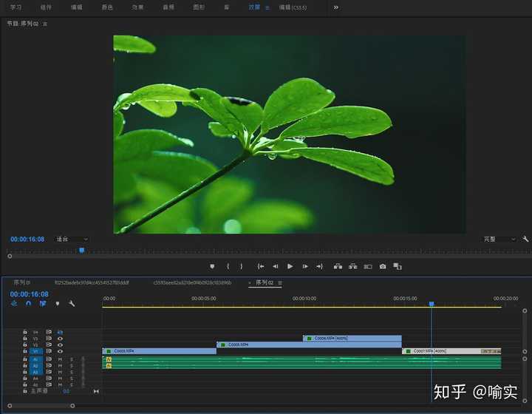Image resolution: width=532 pixels, height=414 pixels.
Task: Hide the V2 track output
Action: (x=60, y=345)
